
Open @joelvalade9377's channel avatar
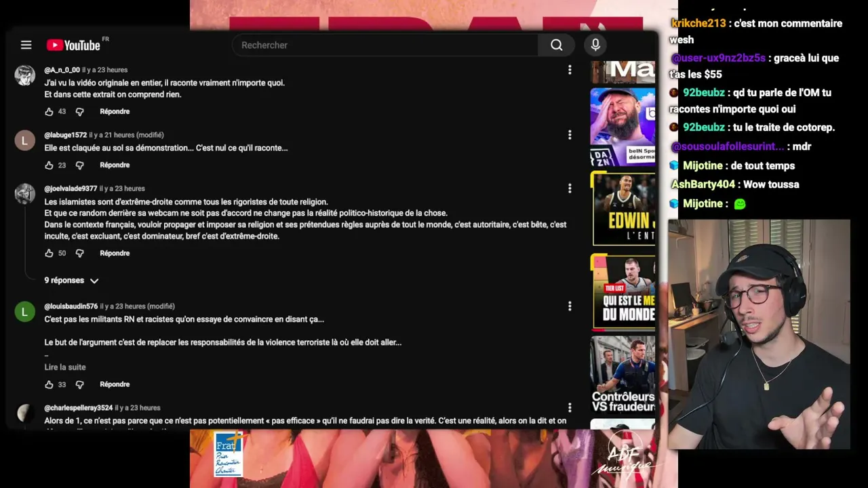[25, 194]
